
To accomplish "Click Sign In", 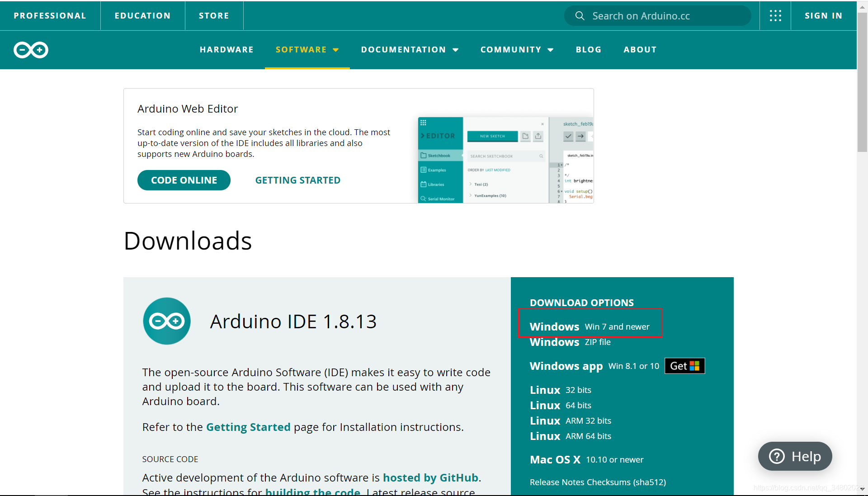I will click(x=824, y=16).
